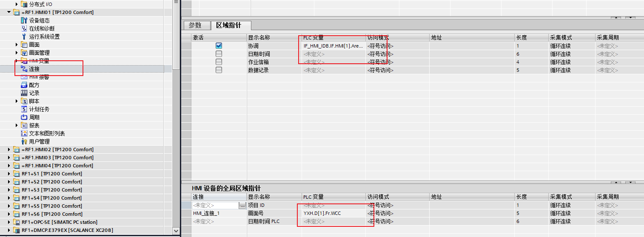644x237 pixels.
Task: Open 计划任务 scheduler item
Action: [x=39, y=109]
